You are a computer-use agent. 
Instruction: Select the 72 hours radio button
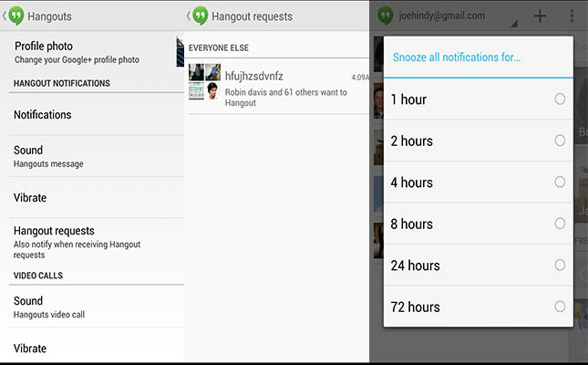(x=560, y=307)
